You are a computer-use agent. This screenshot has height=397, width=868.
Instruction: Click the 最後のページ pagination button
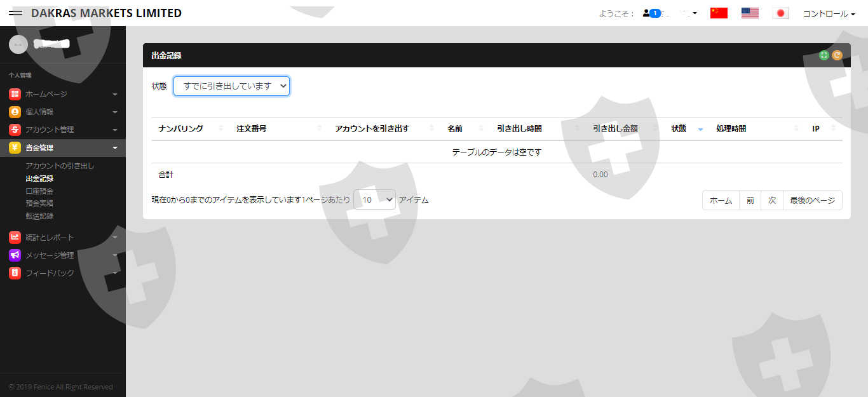812,200
